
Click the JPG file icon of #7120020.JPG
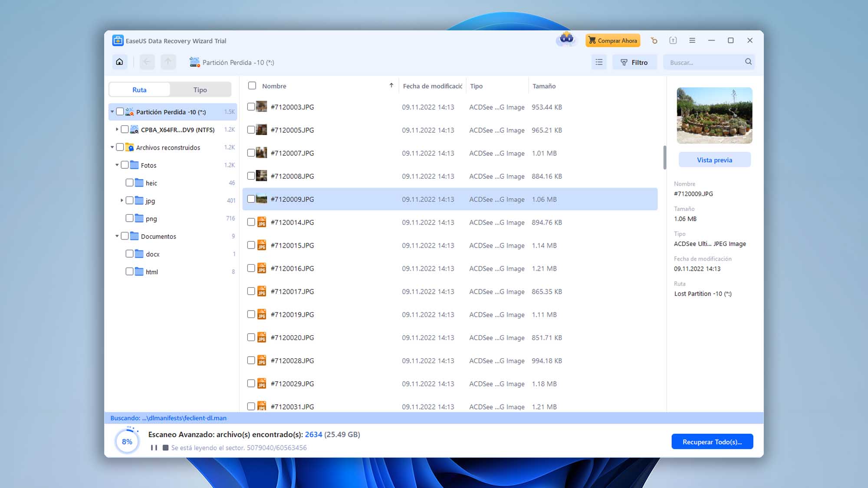pos(262,337)
